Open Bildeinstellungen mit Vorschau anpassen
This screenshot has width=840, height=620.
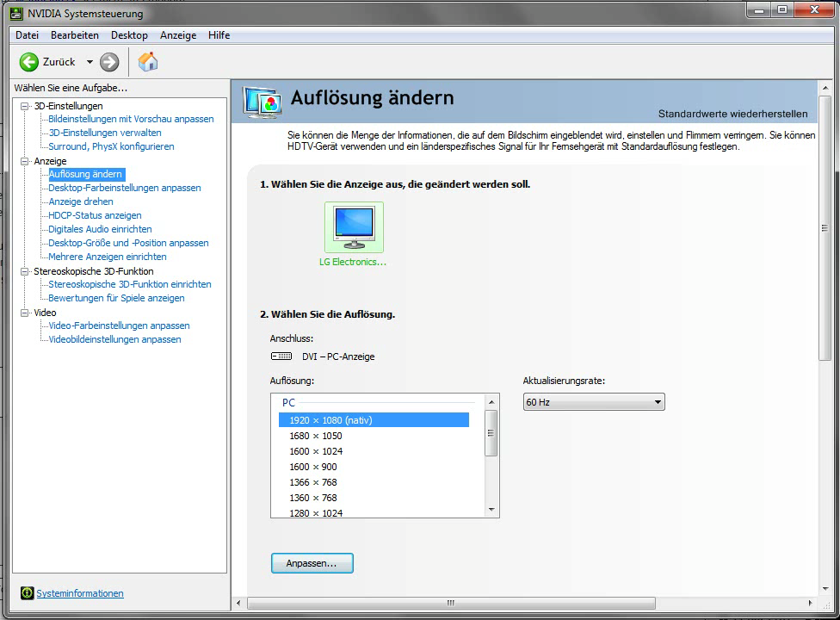pos(131,119)
